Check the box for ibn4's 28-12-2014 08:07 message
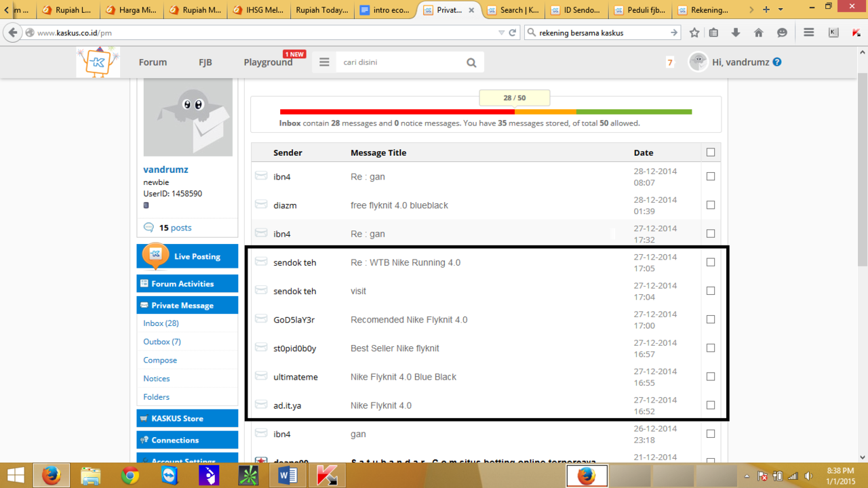Image resolution: width=868 pixels, height=488 pixels. (x=711, y=176)
